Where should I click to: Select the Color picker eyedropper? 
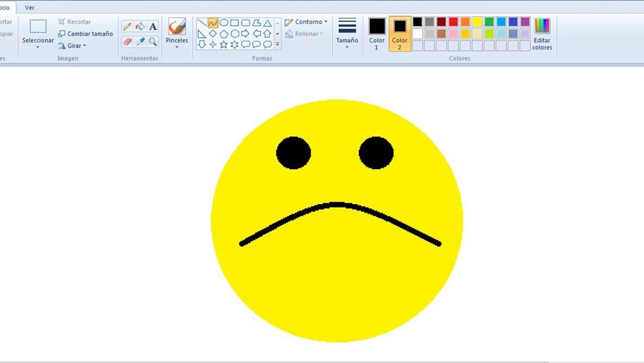coord(140,41)
